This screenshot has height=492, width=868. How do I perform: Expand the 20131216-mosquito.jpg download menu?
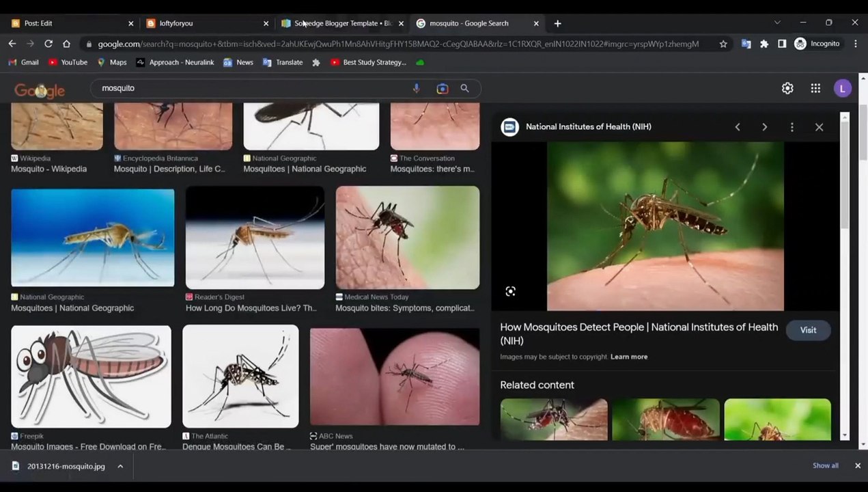click(x=120, y=466)
